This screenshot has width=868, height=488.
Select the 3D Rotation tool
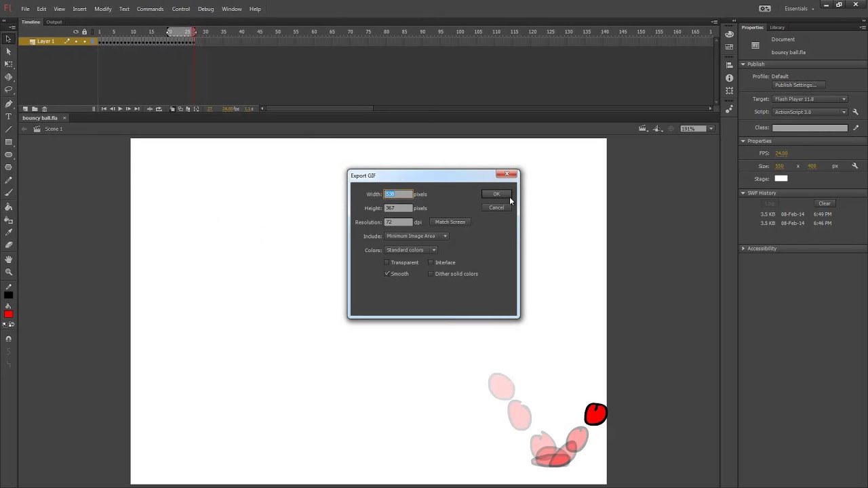point(9,77)
